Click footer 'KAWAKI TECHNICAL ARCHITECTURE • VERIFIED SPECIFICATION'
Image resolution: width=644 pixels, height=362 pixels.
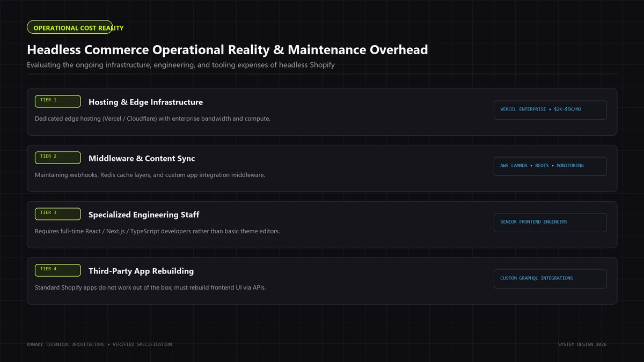click(x=99, y=344)
